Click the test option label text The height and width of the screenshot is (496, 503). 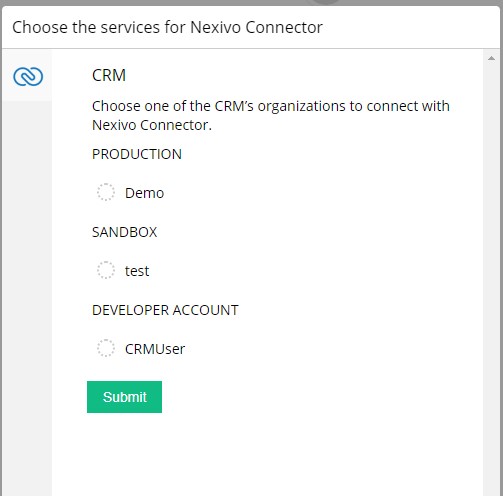point(137,271)
